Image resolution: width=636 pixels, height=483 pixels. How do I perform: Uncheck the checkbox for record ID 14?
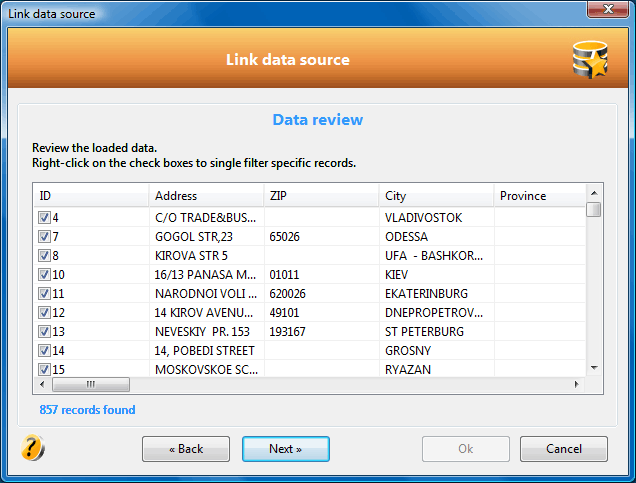44,351
